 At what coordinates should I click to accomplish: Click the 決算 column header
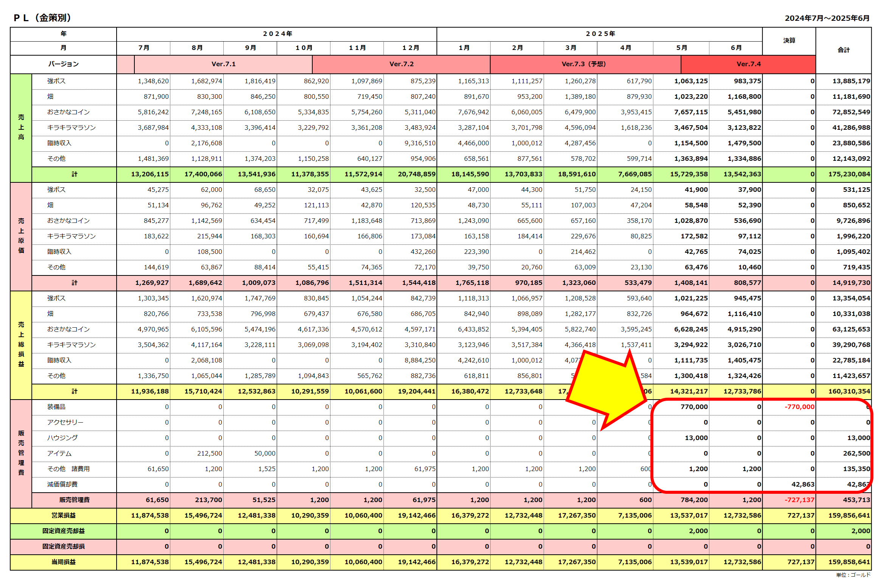pos(789,40)
